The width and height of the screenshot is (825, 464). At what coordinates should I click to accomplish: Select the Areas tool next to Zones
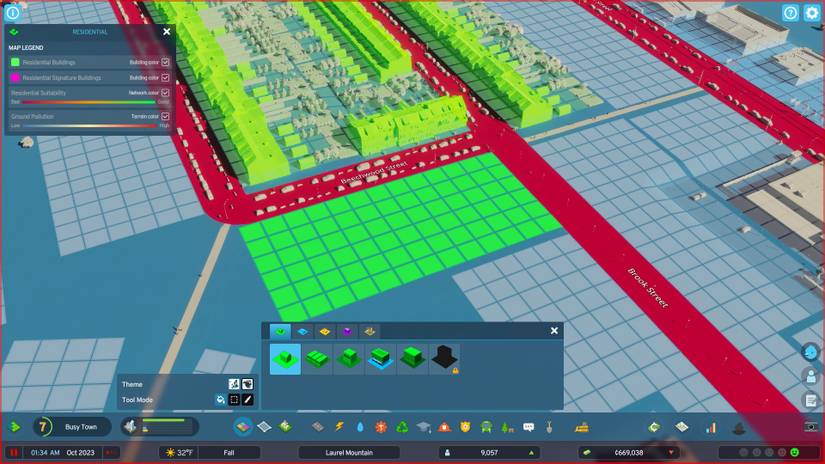pyautogui.click(x=264, y=427)
